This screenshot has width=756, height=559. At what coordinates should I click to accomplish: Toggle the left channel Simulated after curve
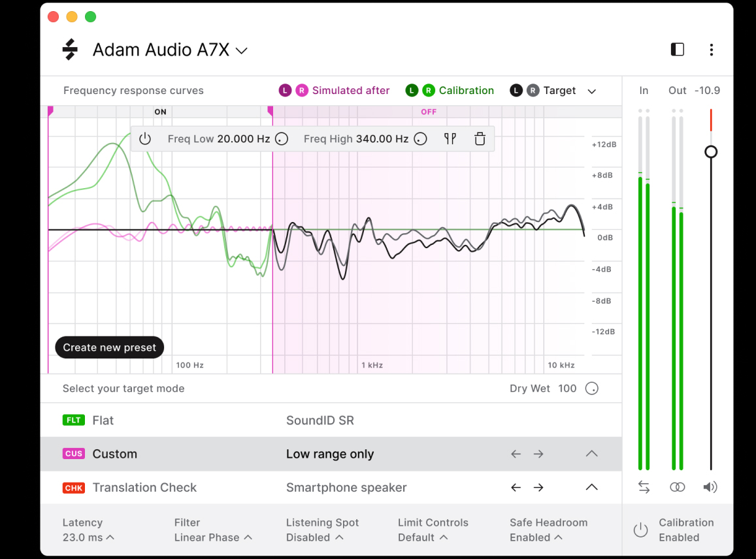click(x=285, y=91)
